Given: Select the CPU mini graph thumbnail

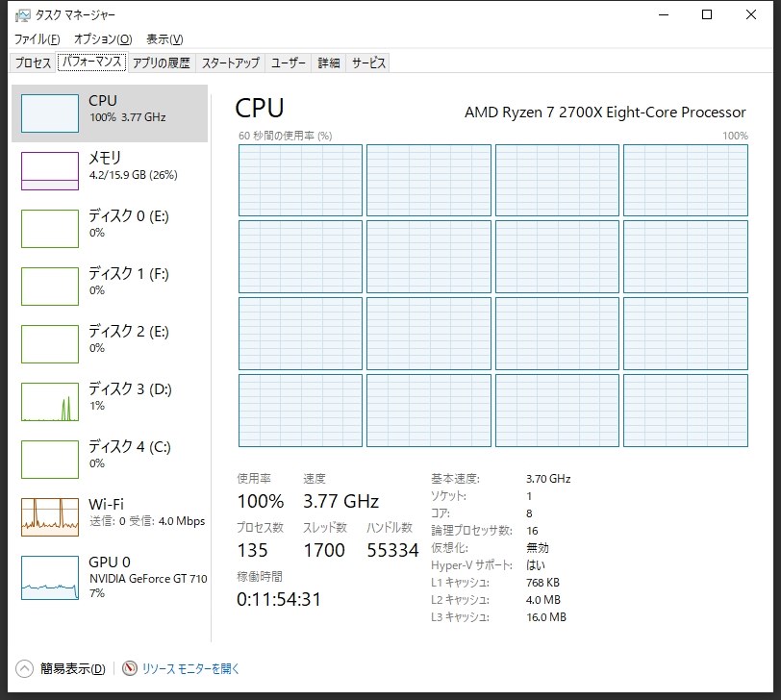Looking at the screenshot, I should point(50,113).
